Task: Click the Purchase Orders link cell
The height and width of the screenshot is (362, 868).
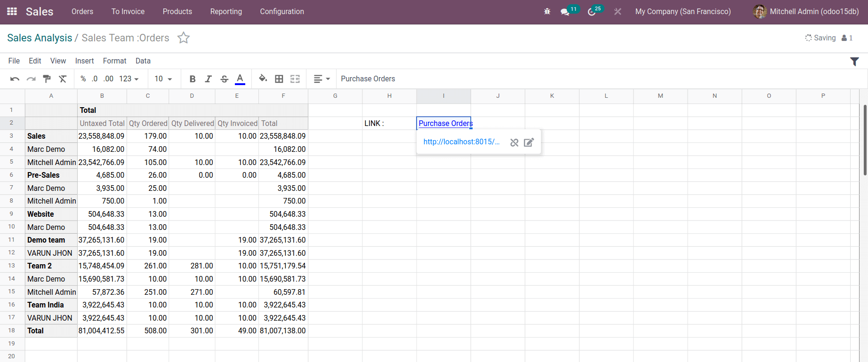Action: (444, 123)
